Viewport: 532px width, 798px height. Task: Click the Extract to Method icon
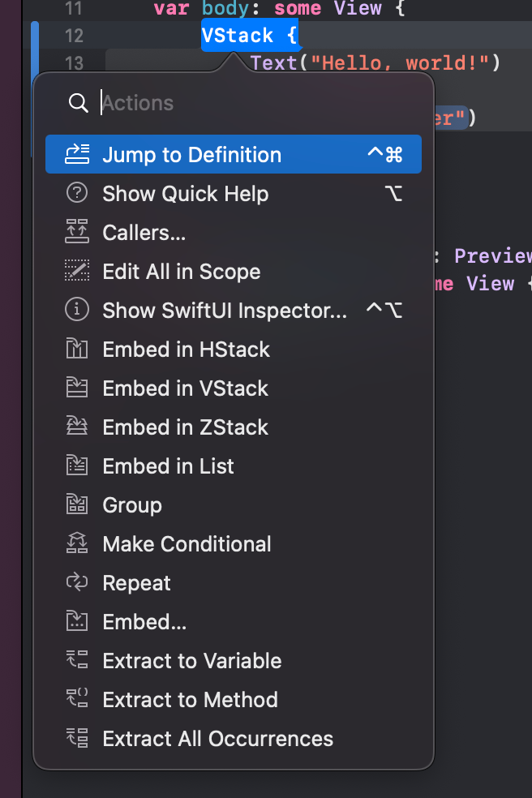[x=77, y=699]
